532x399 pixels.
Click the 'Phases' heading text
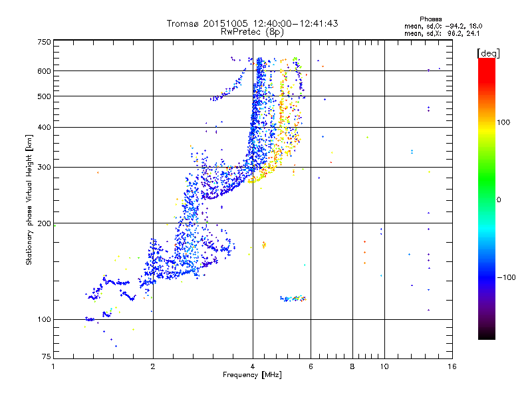pos(430,19)
